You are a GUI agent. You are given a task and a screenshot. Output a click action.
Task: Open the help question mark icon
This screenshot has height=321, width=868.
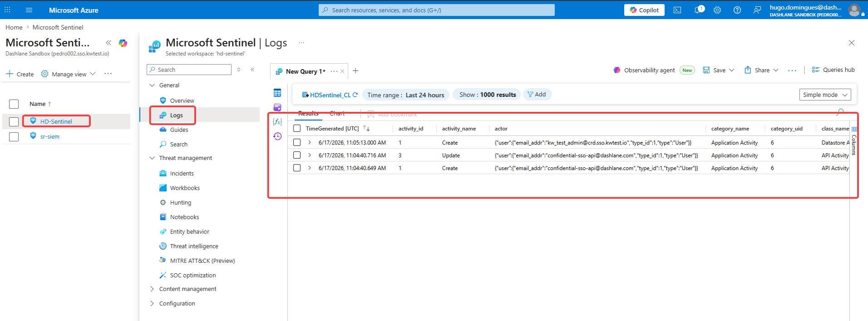coord(737,10)
